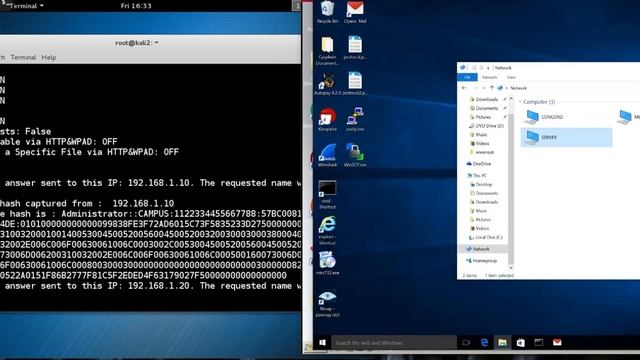Image resolution: width=640 pixels, height=360 pixels.
Task: Open the cmd Shortcut desktop icon
Action: tap(327, 194)
